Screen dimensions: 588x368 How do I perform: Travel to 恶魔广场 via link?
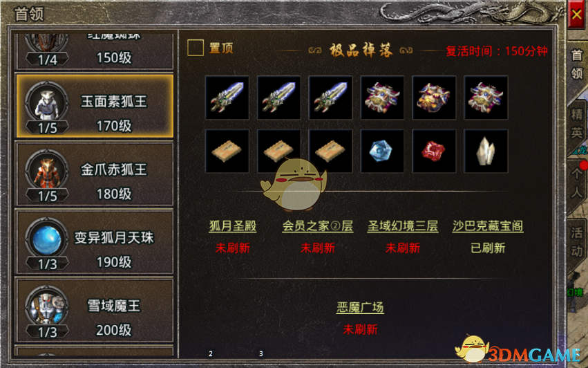pyautogui.click(x=360, y=307)
